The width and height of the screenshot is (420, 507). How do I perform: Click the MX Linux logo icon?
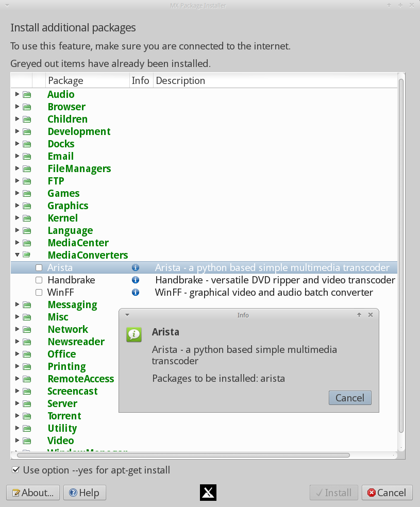(208, 493)
